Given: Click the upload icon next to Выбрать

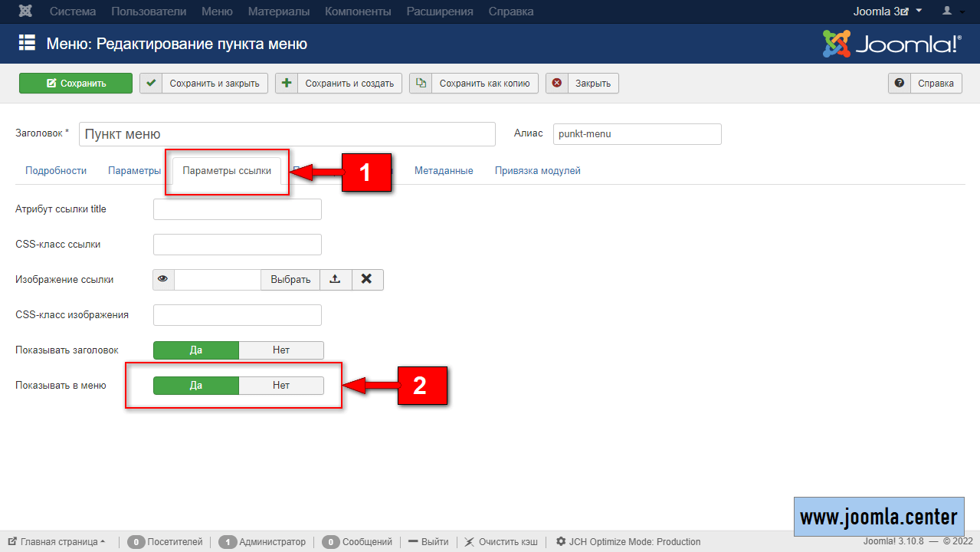Looking at the screenshot, I should pos(335,280).
